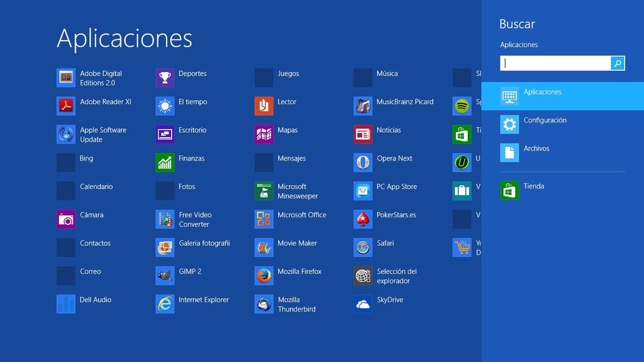Click the Juegos app label
644x362 pixels.
click(x=288, y=74)
